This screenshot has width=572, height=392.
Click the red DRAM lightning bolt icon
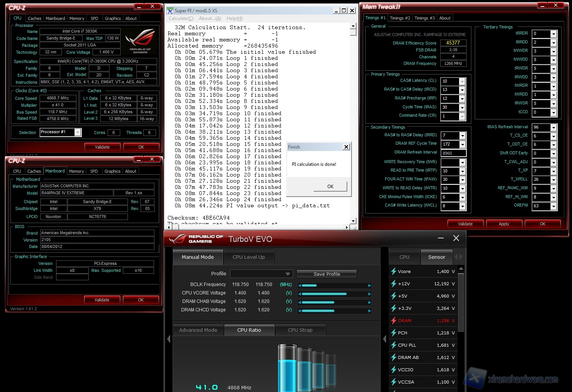[393, 321]
